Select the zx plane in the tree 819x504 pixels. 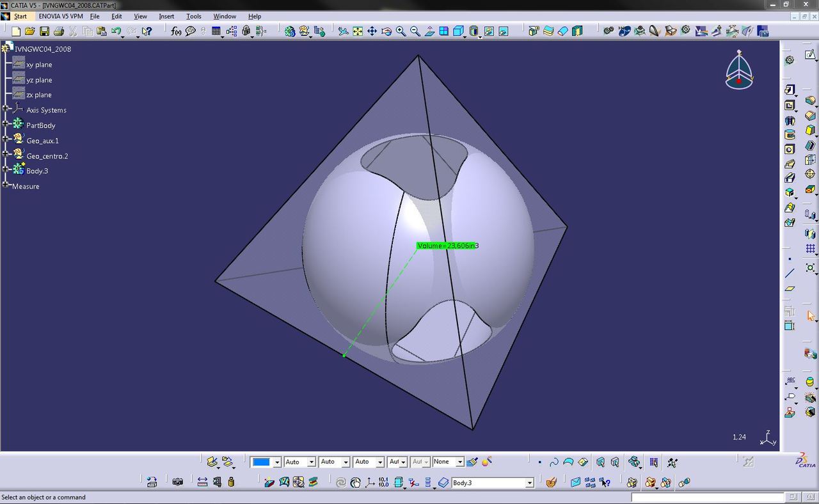[x=38, y=95]
